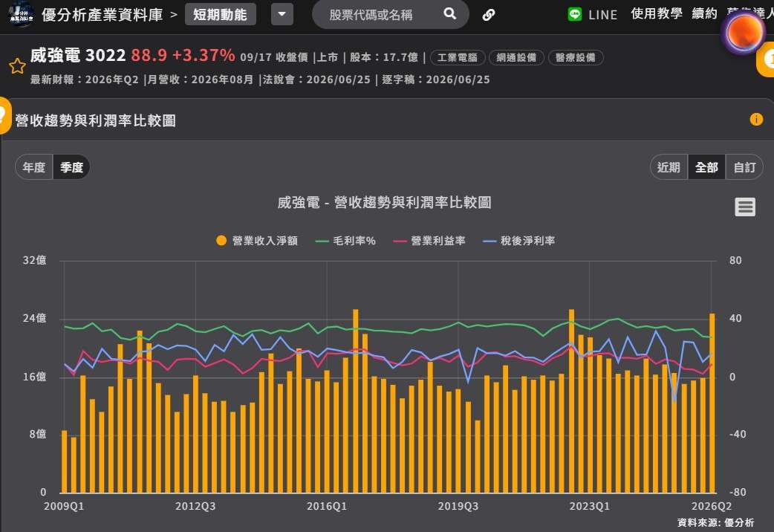Switch to the 年度 view
This screenshot has height=532, width=774.
(x=34, y=167)
